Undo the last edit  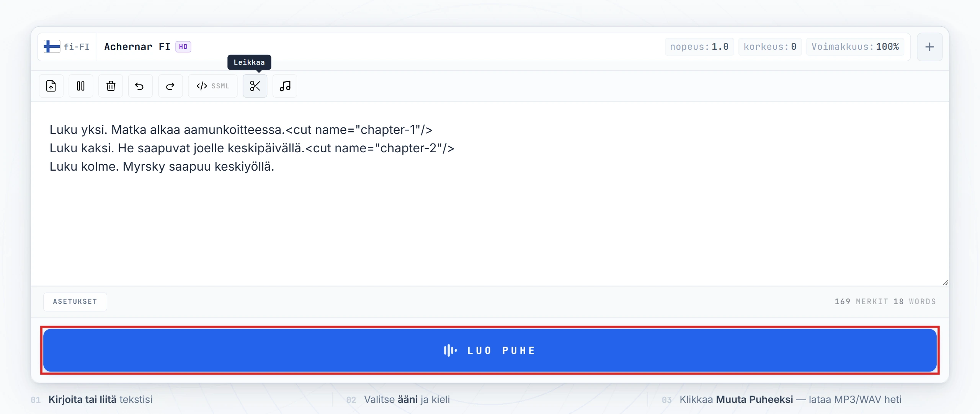coord(140,86)
